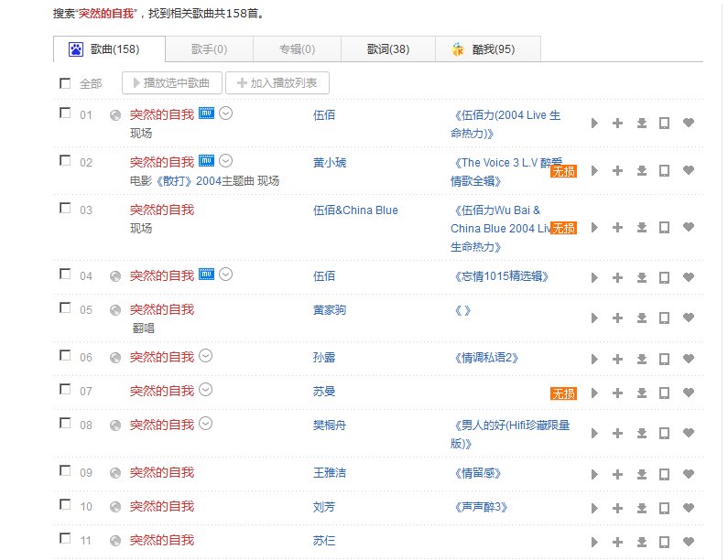Open album link 《情留感》
The height and width of the screenshot is (560, 728).
pyautogui.click(x=476, y=473)
